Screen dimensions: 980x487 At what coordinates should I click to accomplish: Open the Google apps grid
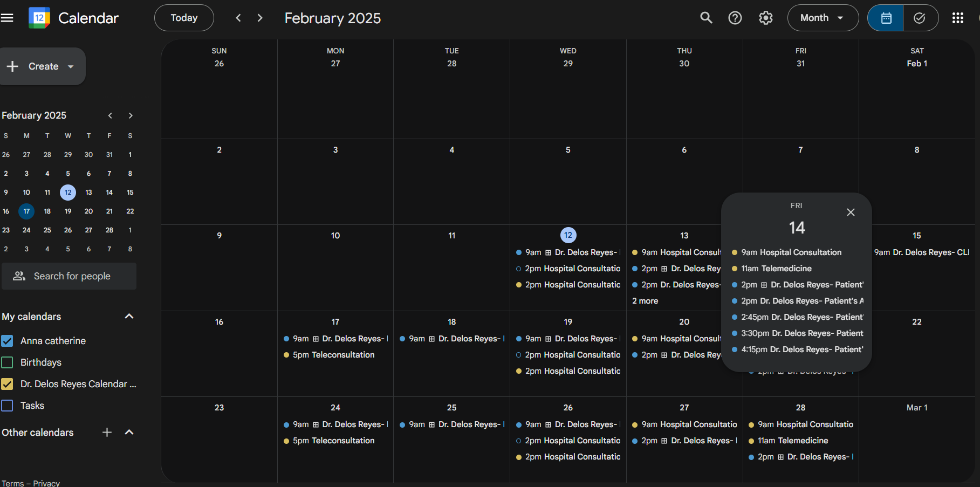[958, 18]
